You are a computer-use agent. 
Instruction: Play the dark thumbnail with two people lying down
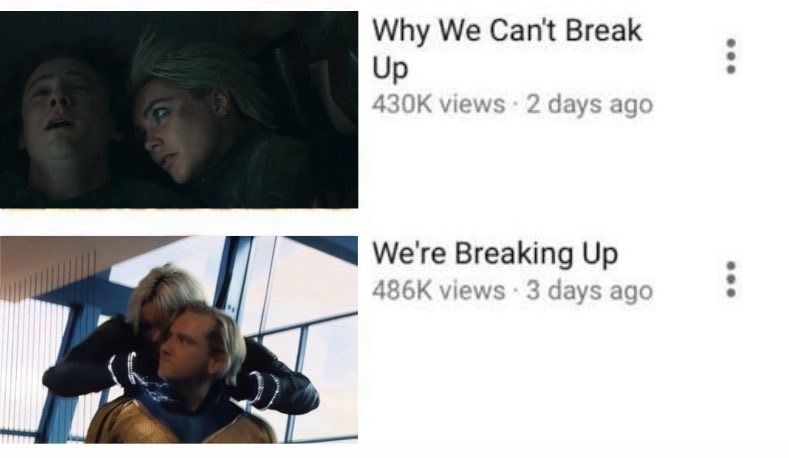[x=179, y=109]
